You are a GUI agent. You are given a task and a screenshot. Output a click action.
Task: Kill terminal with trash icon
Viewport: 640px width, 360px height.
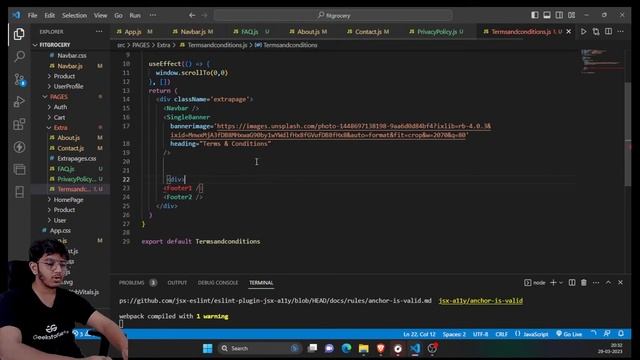click(584, 282)
